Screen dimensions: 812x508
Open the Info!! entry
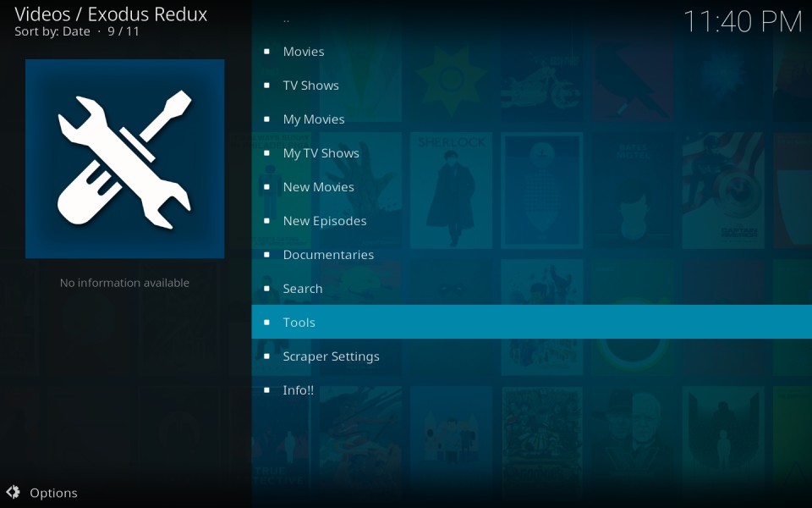point(531,389)
